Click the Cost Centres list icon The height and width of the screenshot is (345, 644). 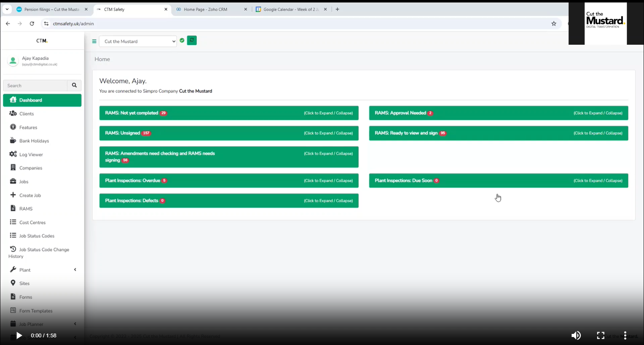13,222
